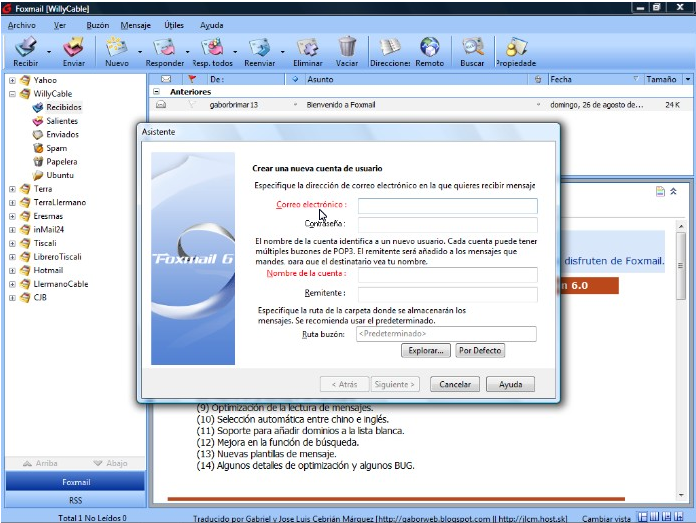Click the Ruta buzón path field

(x=446, y=334)
